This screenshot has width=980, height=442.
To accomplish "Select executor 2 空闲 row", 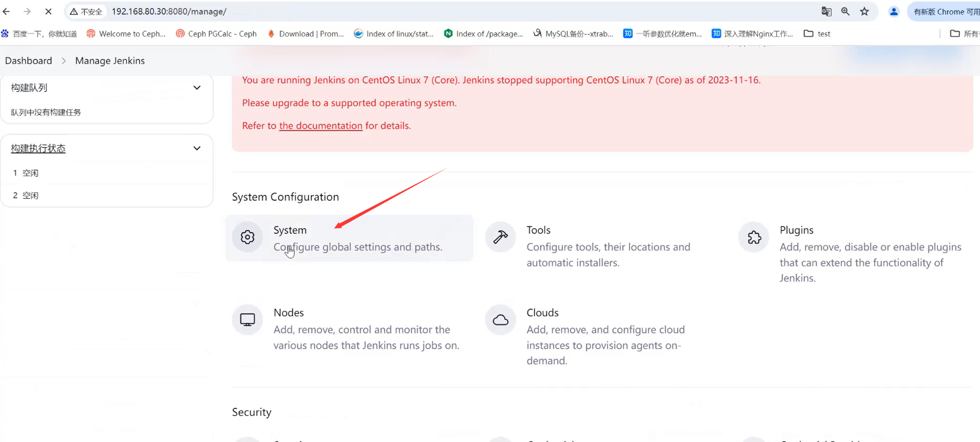I will click(107, 195).
